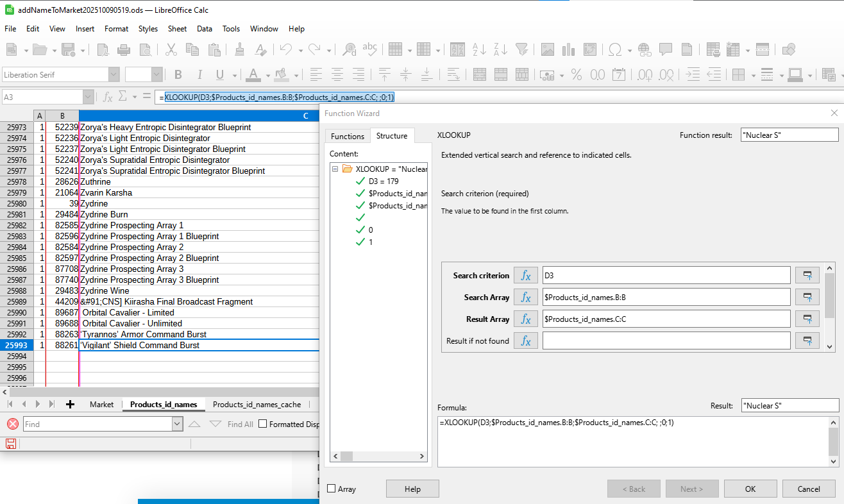Screen dimensions: 844x504
Task: Open the Data menu
Action: pos(205,29)
